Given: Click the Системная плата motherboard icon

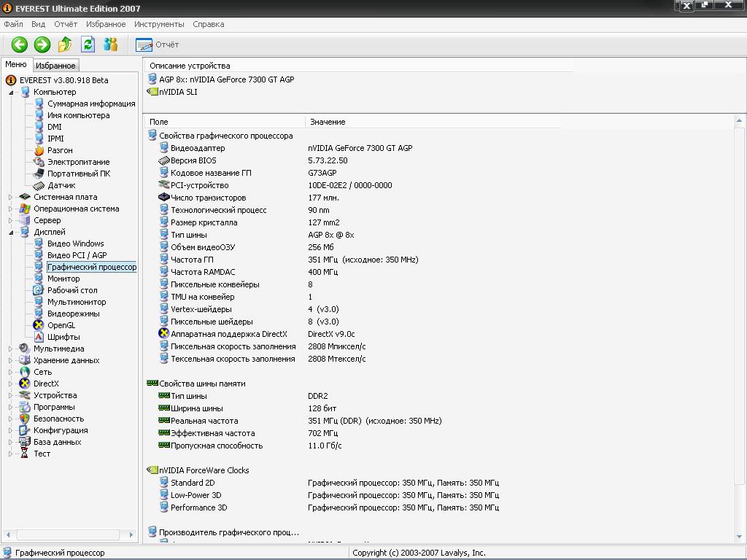Looking at the screenshot, I should click(x=25, y=197).
